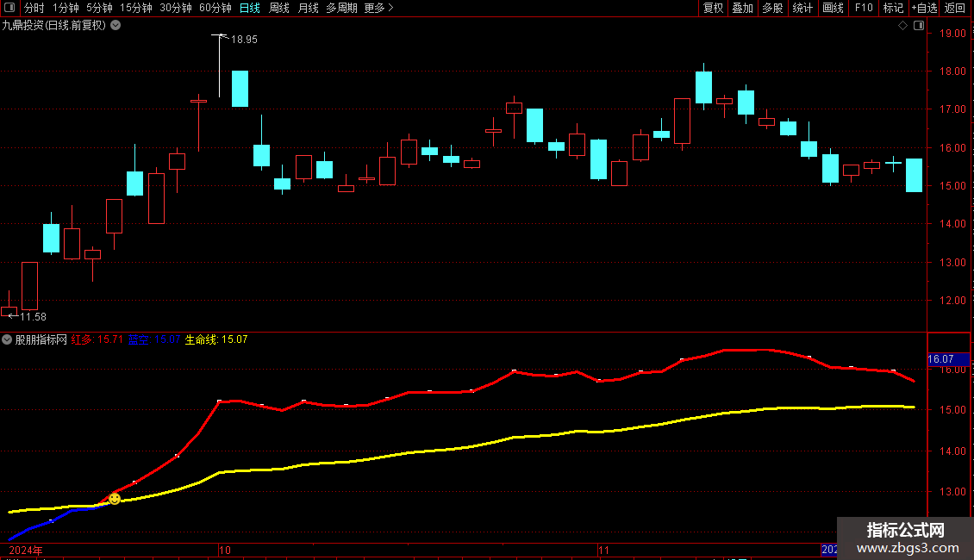This screenshot has height=560, width=974.
Task: Open the 复权 adjustment menu
Action: pos(713,8)
